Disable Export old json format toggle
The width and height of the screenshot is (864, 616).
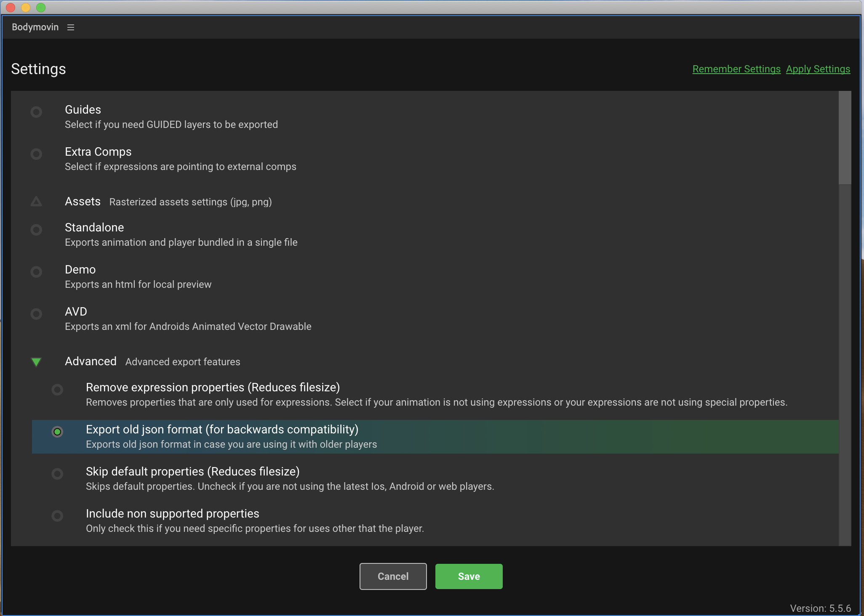click(57, 432)
